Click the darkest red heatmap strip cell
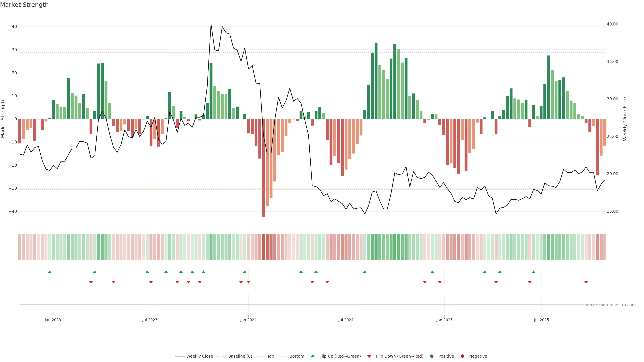 pyautogui.click(x=263, y=247)
